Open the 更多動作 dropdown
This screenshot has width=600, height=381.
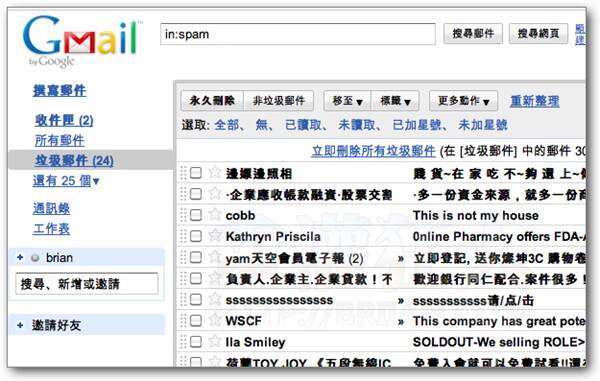[463, 101]
